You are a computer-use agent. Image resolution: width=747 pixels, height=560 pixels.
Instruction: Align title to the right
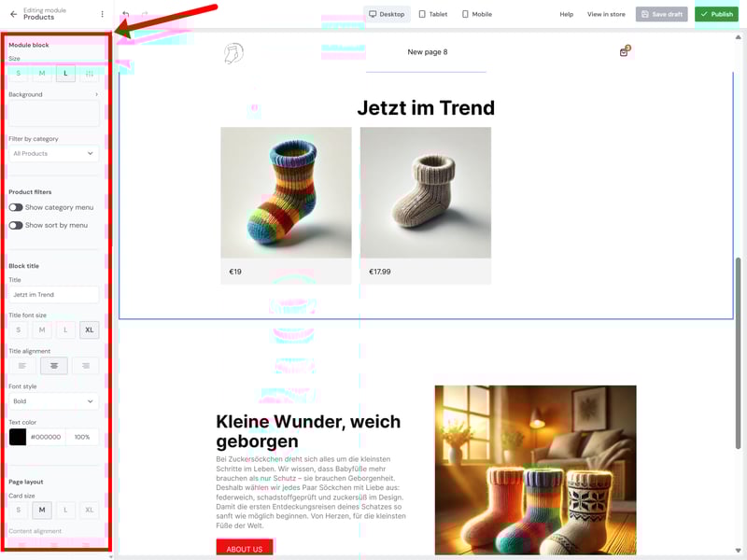click(86, 366)
